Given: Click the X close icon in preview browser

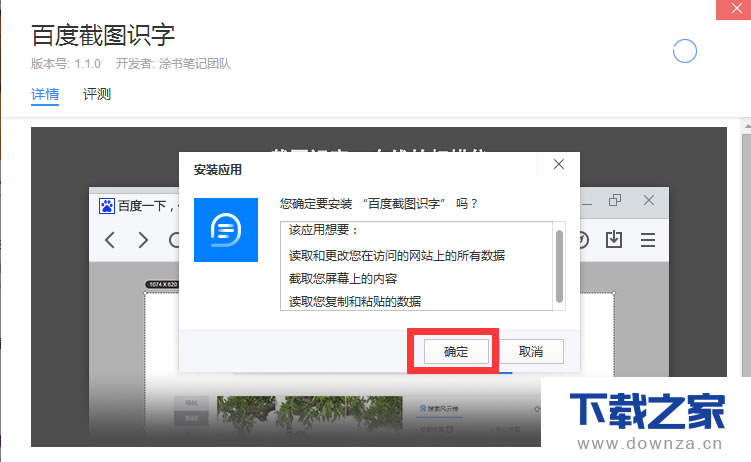Looking at the screenshot, I should tap(649, 200).
